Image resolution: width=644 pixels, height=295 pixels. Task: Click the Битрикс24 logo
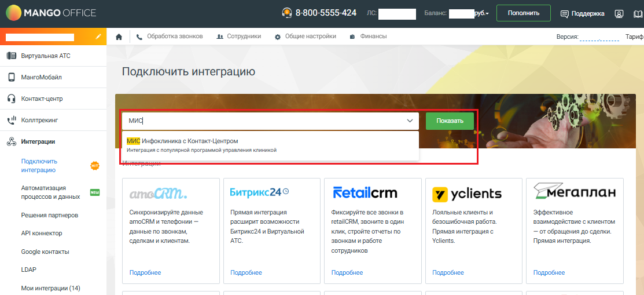click(260, 192)
